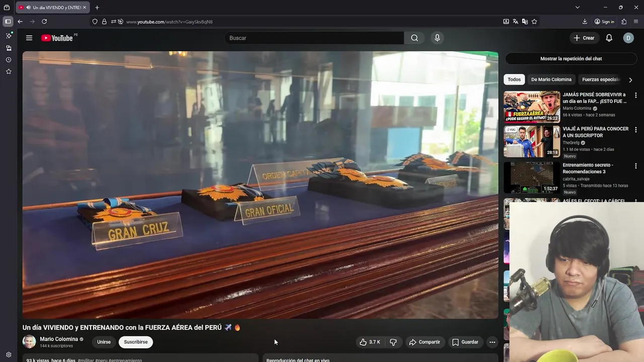Click Entrenamiento secreto - Recomendaciones 3 title
This screenshot has width=644, height=362.
point(588,168)
